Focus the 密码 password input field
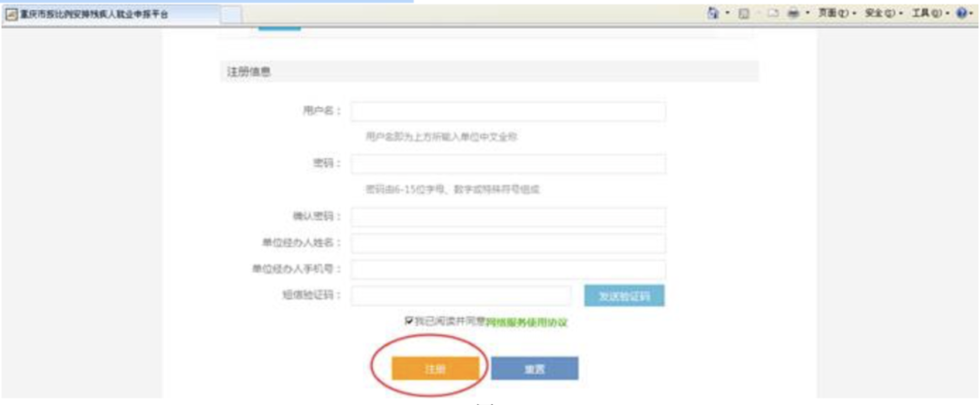Screen dimensions: 980x405 pos(508,163)
